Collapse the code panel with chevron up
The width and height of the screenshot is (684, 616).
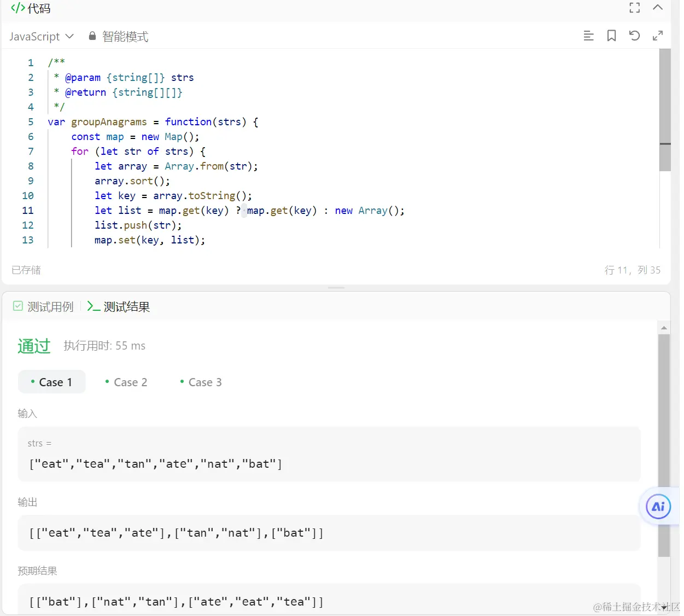click(x=658, y=8)
